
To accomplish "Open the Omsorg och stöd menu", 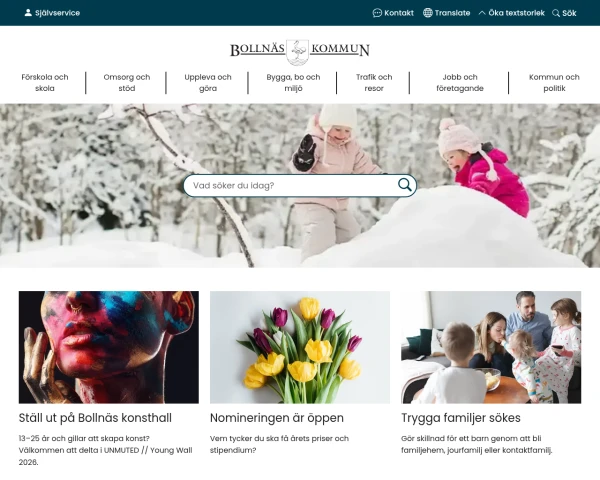I will pos(127,83).
